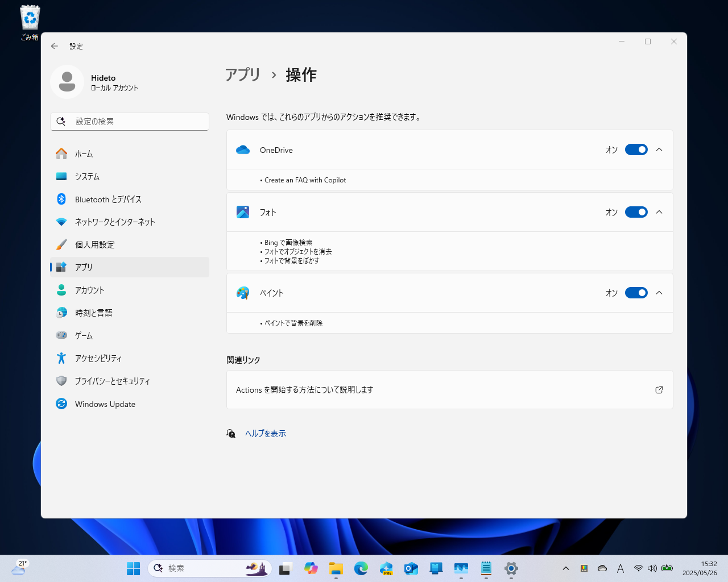Image resolution: width=728 pixels, height=582 pixels.
Task: Open the Hideto account profile
Action: [x=94, y=82]
